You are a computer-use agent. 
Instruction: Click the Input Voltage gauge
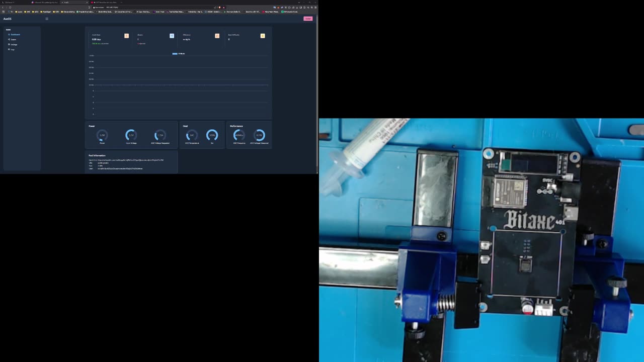131,135
